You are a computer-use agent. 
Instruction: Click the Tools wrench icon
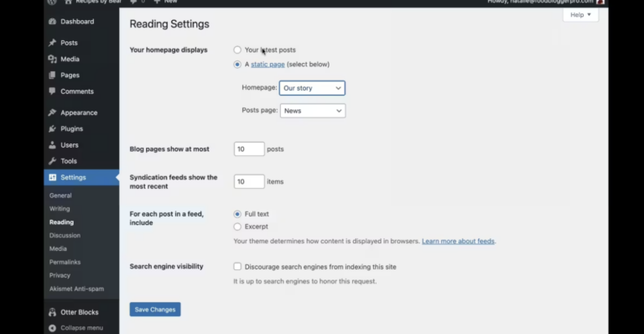pyautogui.click(x=52, y=161)
